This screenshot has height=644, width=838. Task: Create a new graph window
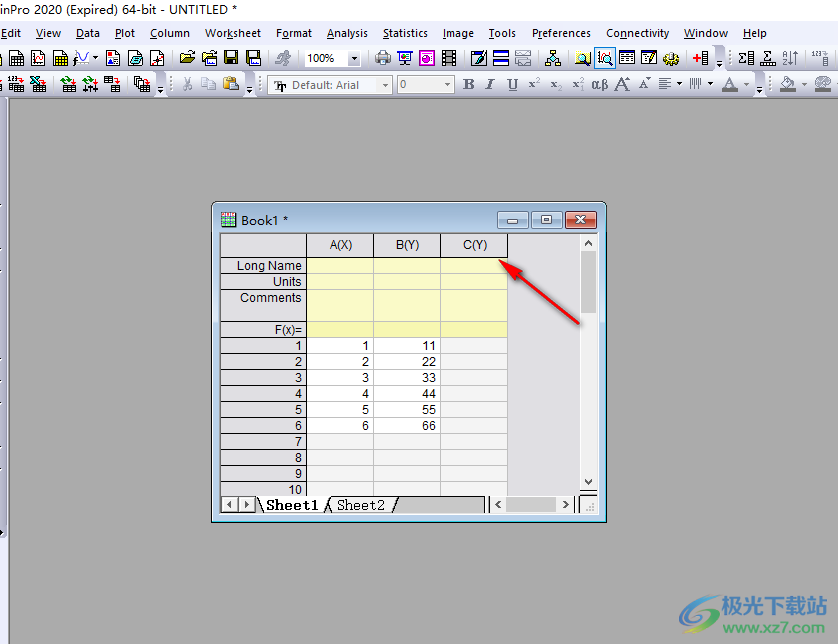pyautogui.click(x=38, y=58)
